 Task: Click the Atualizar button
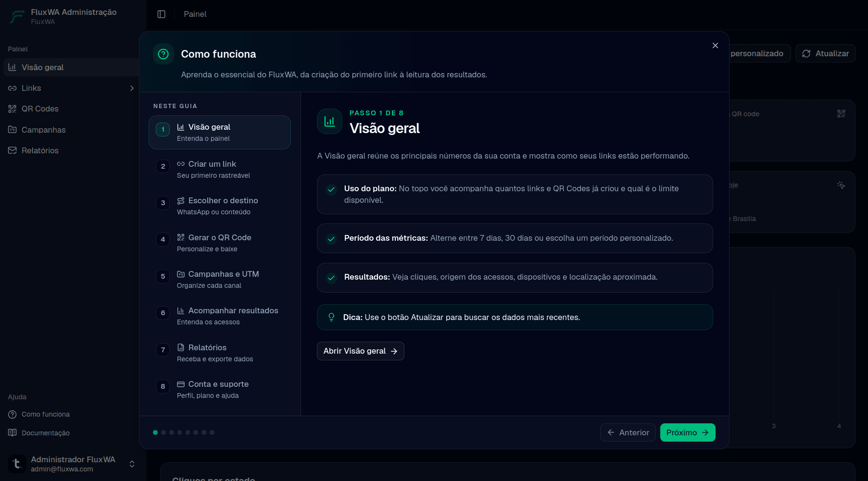(825, 53)
